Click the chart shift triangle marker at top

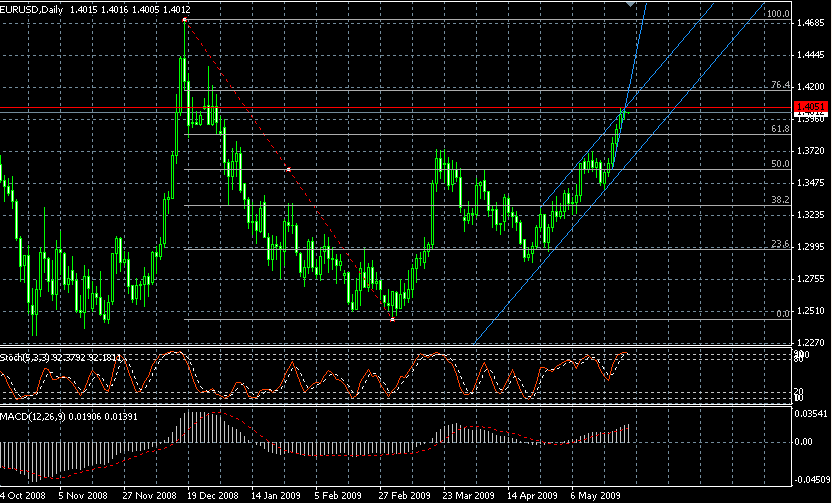(631, 5)
